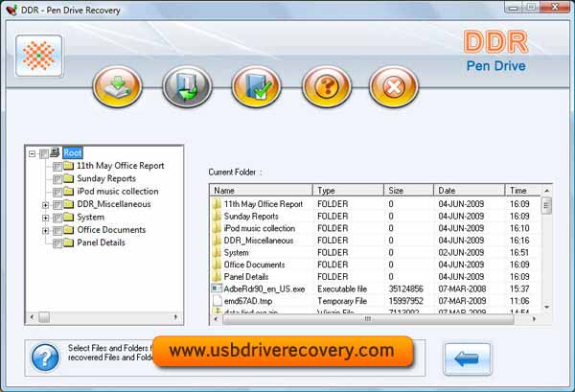This screenshot has width=575, height=392.
Task: Check the iPod music collection checkbox
Action: 57,192
